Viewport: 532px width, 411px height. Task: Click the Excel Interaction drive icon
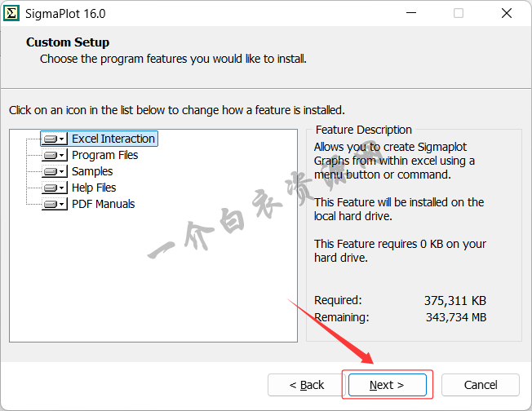(51, 139)
